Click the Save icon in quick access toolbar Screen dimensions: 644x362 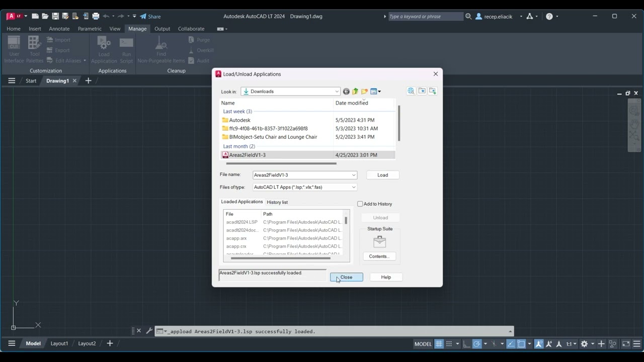pos(55,16)
